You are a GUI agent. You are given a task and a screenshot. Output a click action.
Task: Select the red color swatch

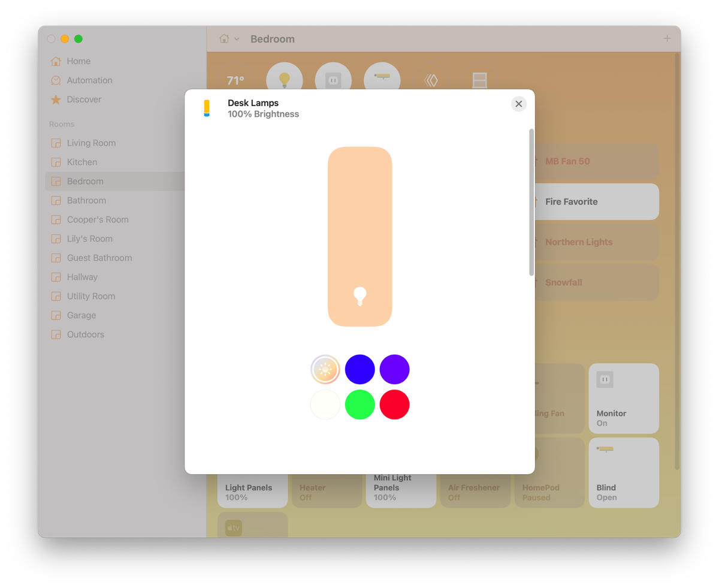pos(394,404)
